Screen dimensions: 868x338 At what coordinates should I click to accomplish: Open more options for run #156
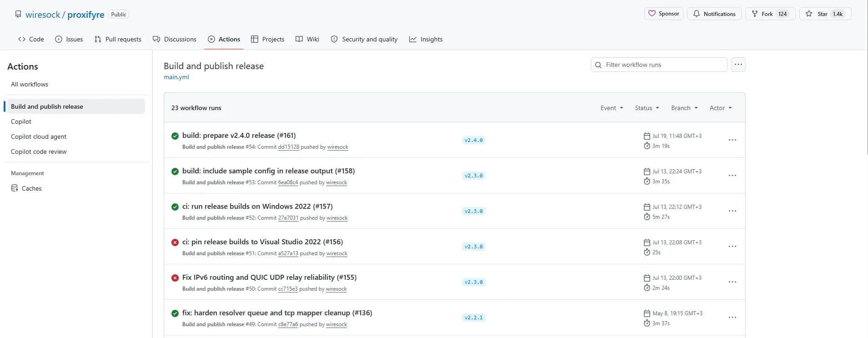click(733, 247)
